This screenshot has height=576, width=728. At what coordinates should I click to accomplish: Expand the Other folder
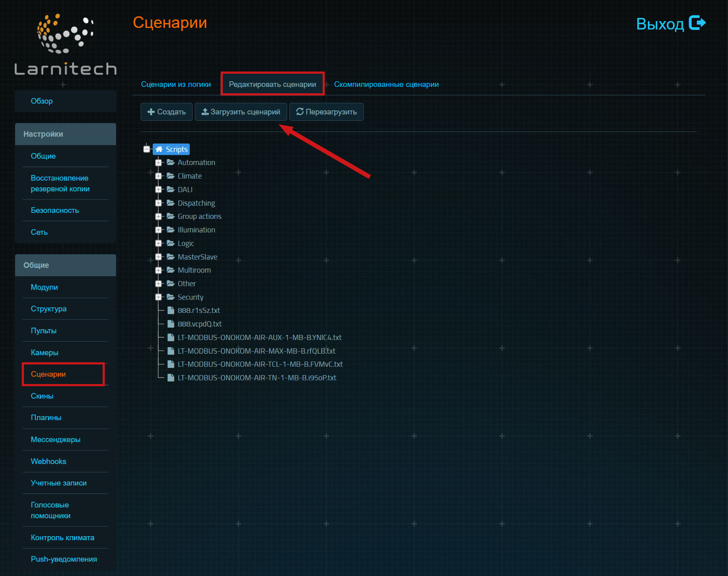click(x=158, y=284)
